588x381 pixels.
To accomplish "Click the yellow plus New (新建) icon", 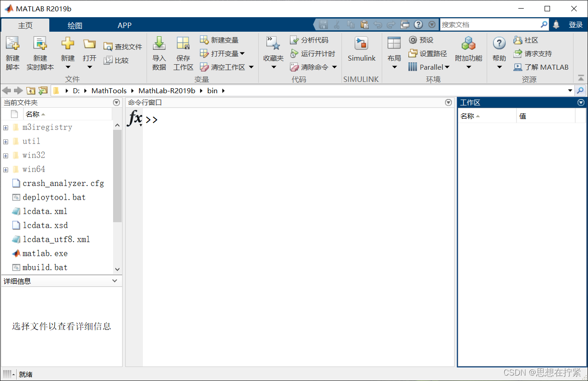I will [68, 43].
